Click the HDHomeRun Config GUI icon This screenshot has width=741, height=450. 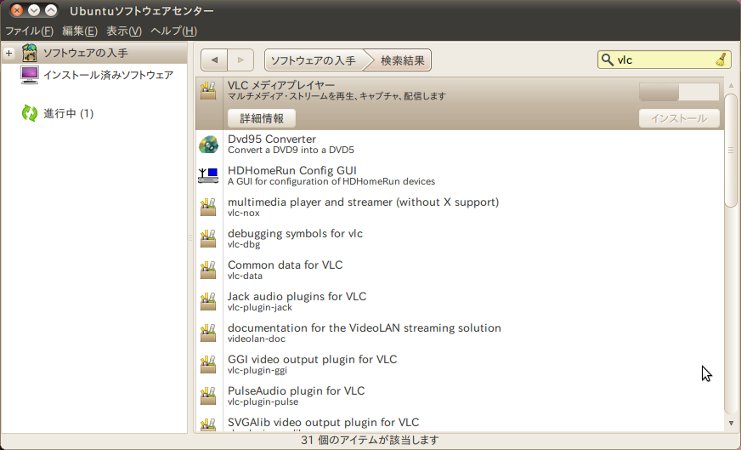(208, 175)
